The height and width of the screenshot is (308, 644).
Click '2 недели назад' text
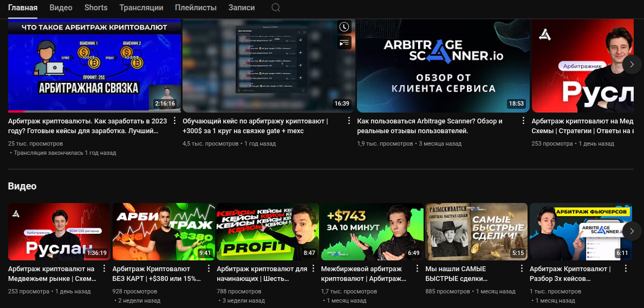(x=139, y=300)
